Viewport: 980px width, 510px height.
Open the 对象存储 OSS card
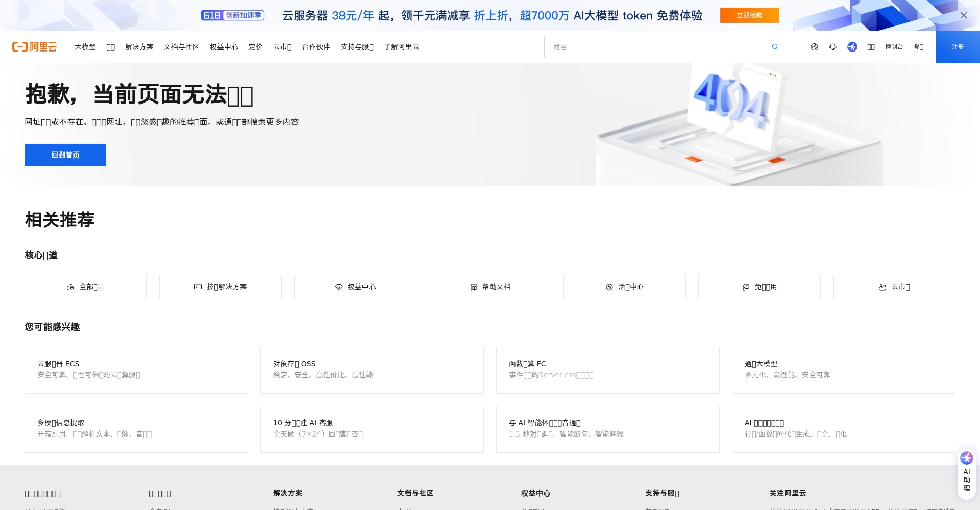click(372, 370)
